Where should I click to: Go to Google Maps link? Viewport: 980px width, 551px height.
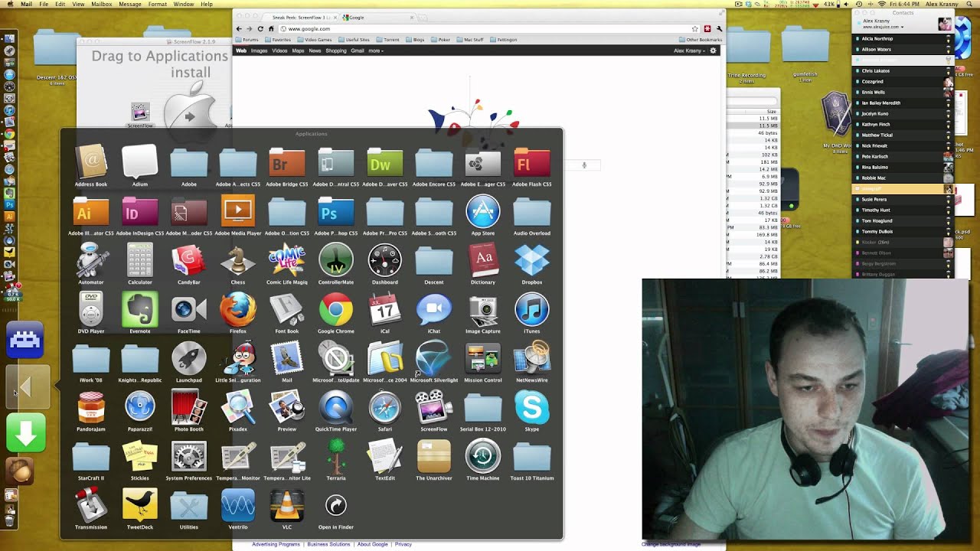tap(298, 51)
